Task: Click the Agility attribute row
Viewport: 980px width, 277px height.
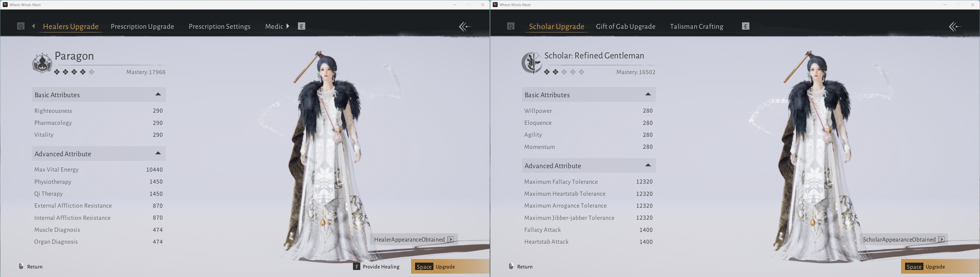Action: click(x=588, y=135)
